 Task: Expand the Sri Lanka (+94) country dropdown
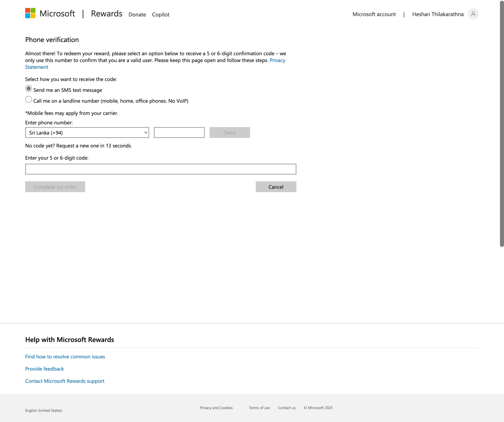pos(87,133)
